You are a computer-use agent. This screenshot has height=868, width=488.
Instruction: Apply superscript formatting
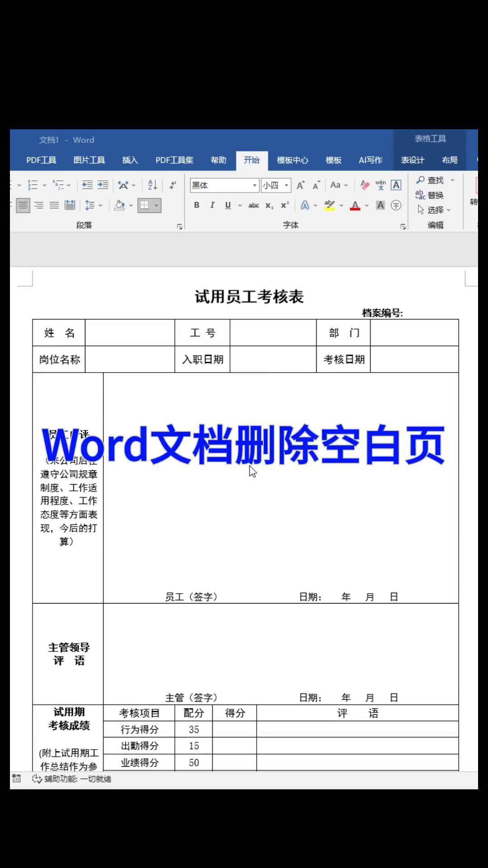[285, 205]
